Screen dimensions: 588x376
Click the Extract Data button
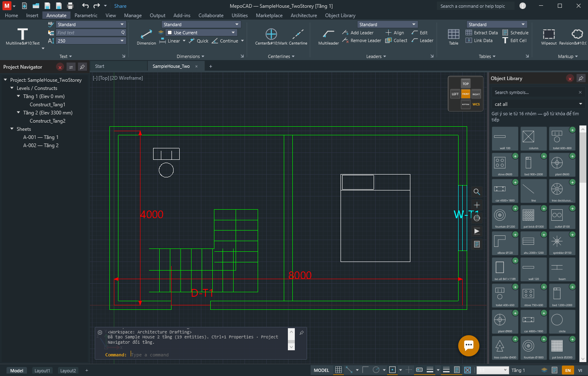pos(482,33)
